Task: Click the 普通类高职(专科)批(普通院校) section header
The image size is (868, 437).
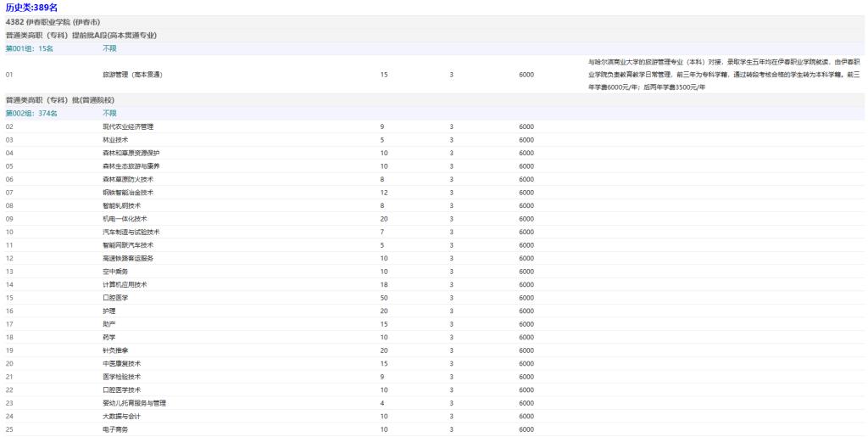Action: (x=59, y=100)
